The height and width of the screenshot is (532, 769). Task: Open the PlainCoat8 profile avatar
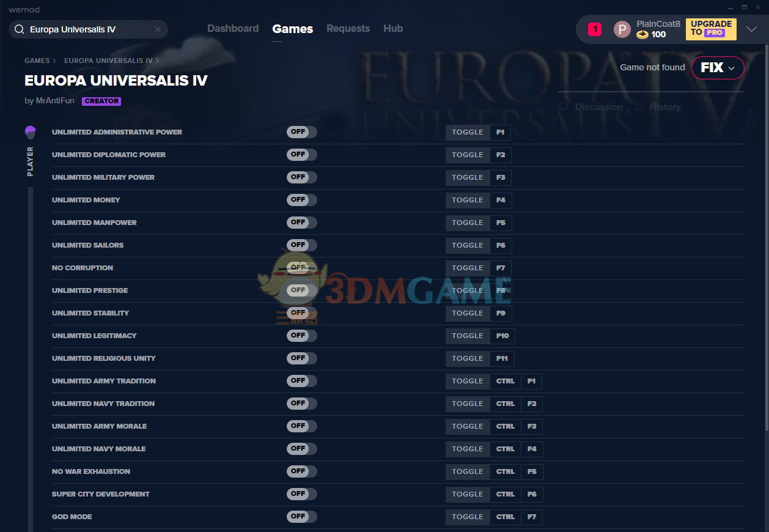click(x=622, y=29)
